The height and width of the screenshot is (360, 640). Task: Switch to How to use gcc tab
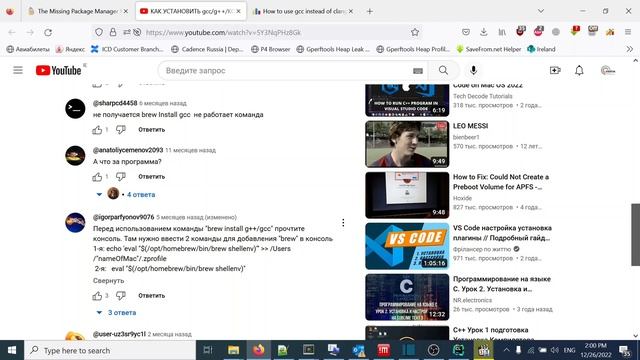(303, 11)
